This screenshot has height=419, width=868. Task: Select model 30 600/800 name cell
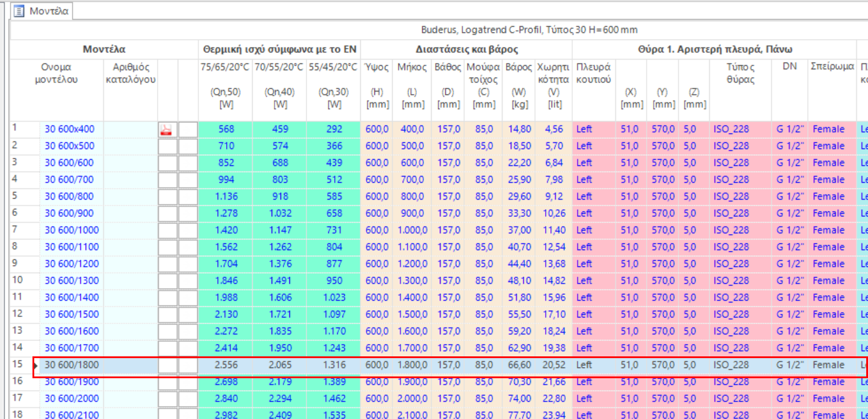(x=71, y=197)
